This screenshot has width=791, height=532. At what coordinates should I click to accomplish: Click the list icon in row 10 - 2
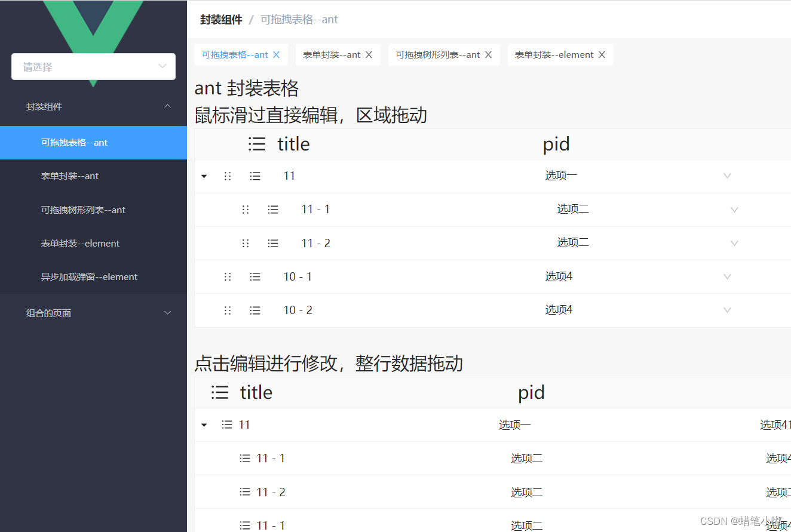click(x=255, y=310)
